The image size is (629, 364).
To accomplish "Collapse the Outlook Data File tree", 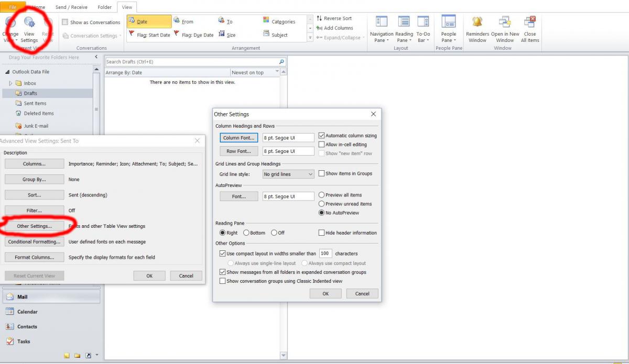I will pyautogui.click(x=7, y=72).
